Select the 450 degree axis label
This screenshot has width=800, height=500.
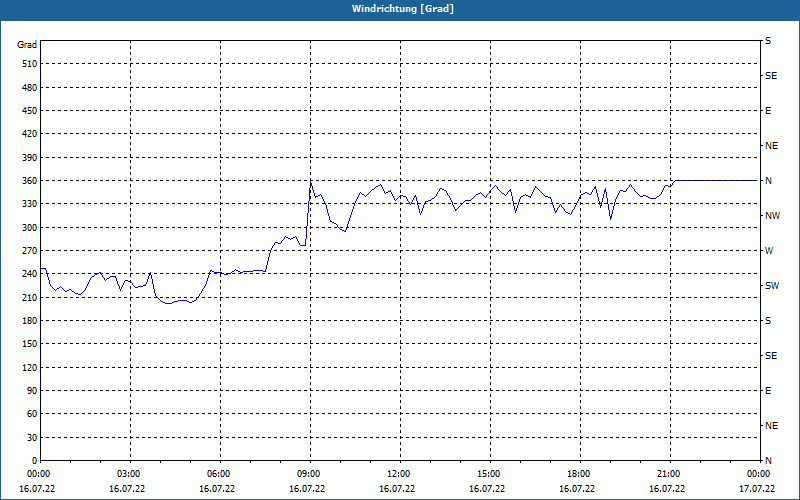pyautogui.click(x=29, y=111)
